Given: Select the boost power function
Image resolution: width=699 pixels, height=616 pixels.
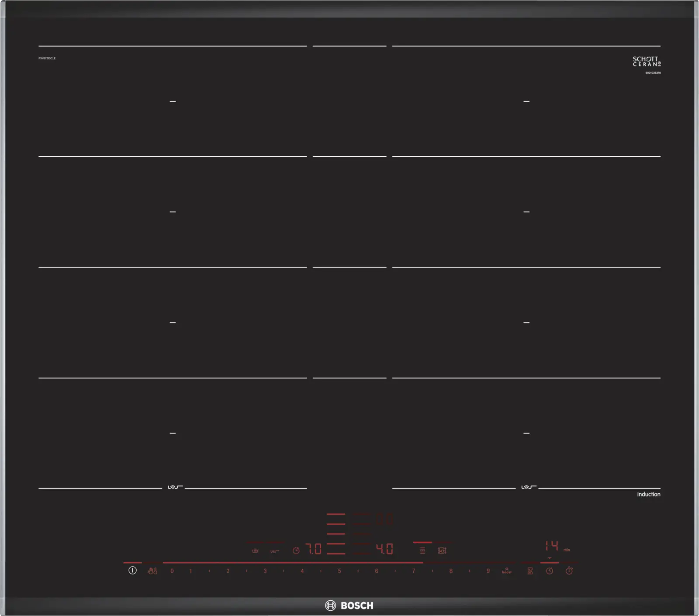Looking at the screenshot, I should 507,571.
